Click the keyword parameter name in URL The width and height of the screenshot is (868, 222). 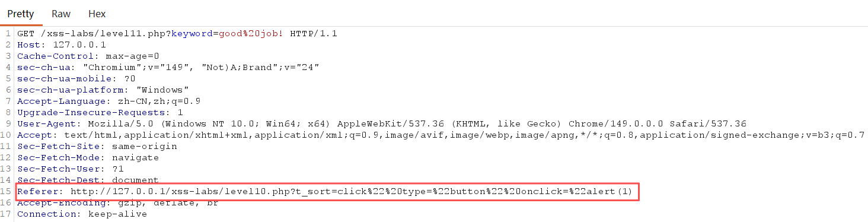pos(192,33)
